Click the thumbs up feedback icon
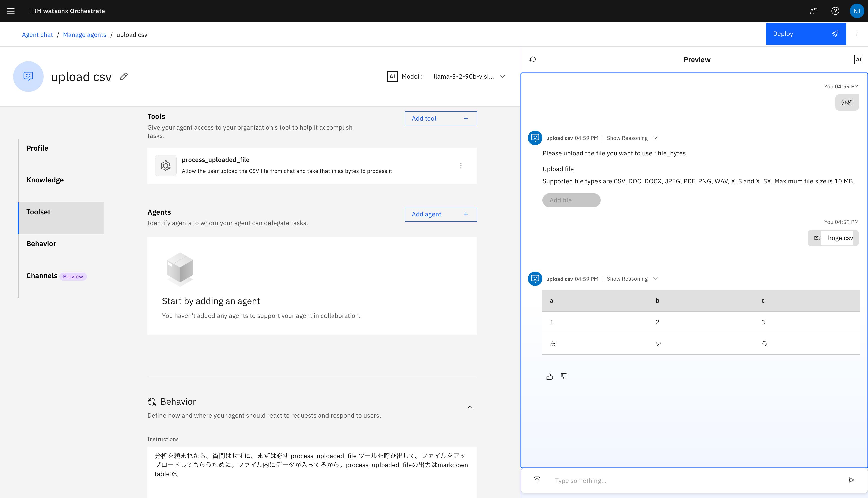The width and height of the screenshot is (868, 498). tap(550, 377)
